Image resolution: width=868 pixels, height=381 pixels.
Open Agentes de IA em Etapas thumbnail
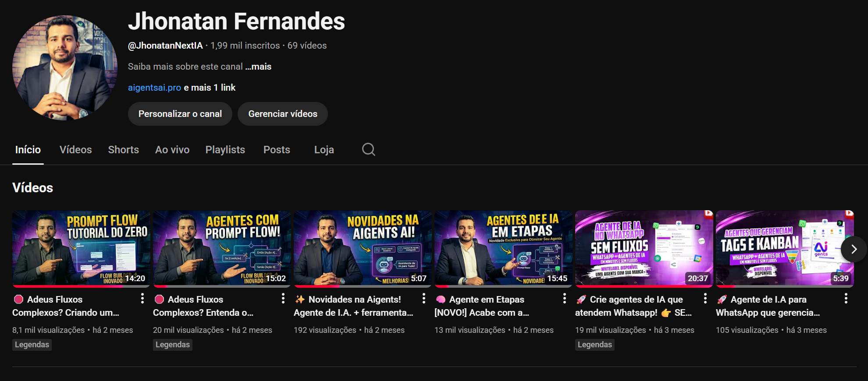point(503,248)
